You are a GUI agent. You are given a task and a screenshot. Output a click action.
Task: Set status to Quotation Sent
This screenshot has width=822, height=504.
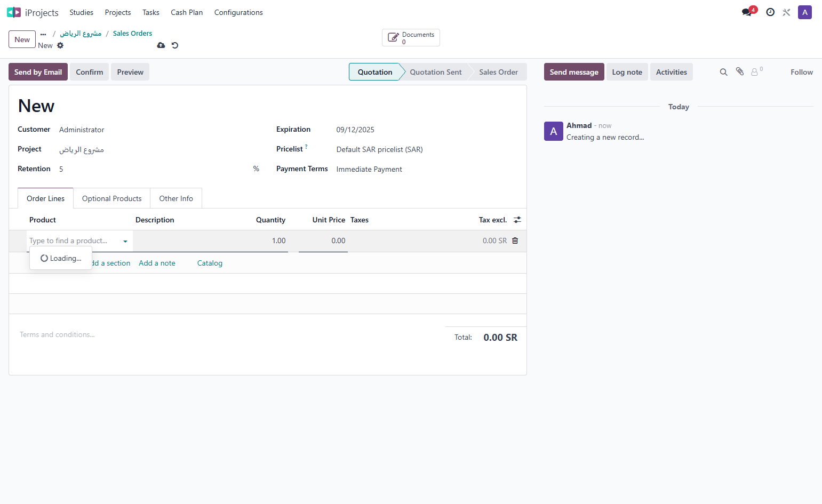436,72
